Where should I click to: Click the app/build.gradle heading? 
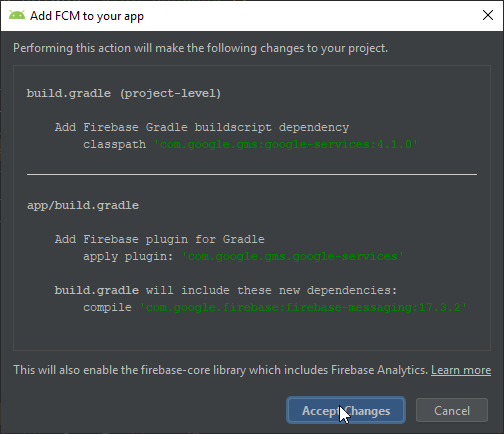coord(83,205)
